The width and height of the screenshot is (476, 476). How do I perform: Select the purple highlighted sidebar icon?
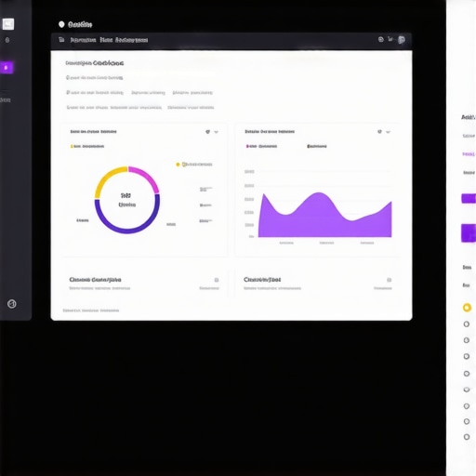(7, 67)
